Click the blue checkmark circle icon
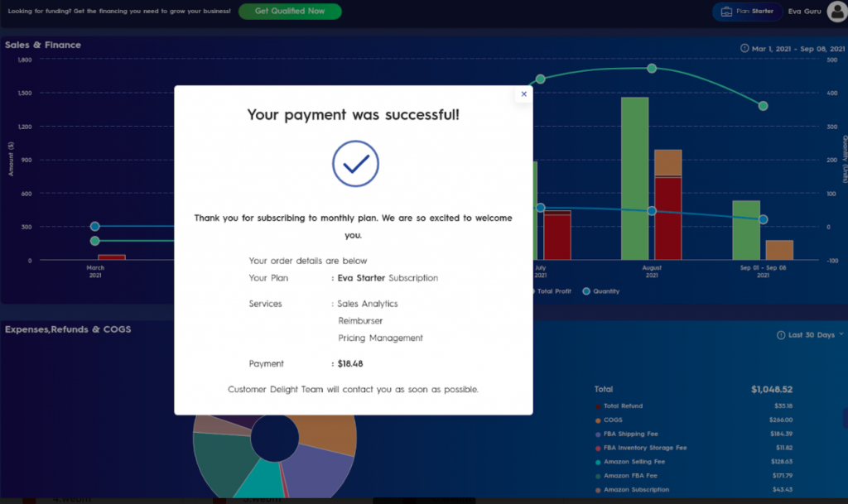848x504 pixels. (x=355, y=164)
